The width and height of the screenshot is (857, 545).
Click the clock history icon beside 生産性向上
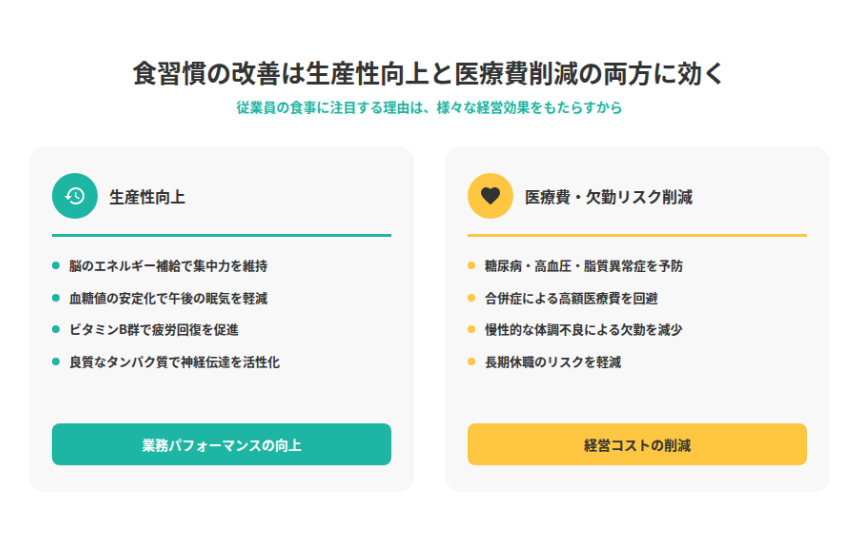(x=75, y=196)
